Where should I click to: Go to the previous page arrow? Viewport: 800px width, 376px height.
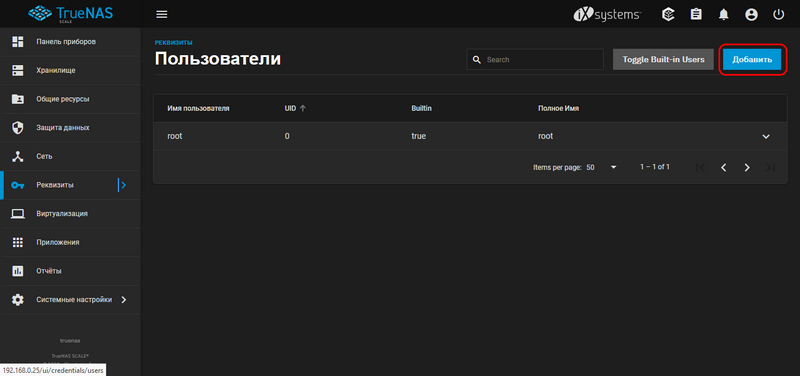(x=723, y=167)
